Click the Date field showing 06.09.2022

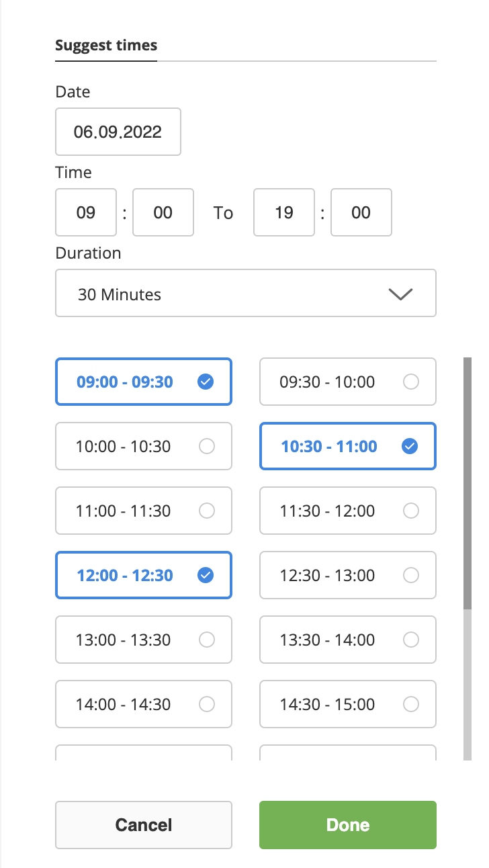coord(118,132)
